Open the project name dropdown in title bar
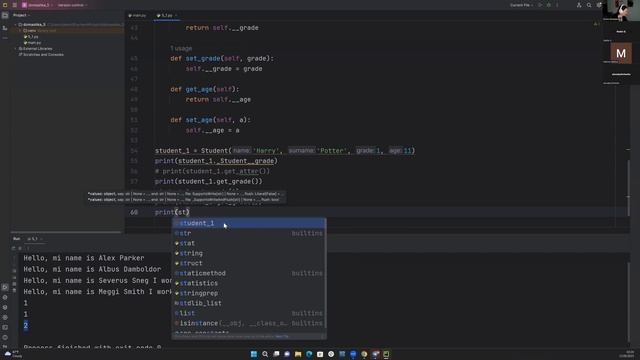This screenshot has height=360, width=640. click(x=38, y=5)
